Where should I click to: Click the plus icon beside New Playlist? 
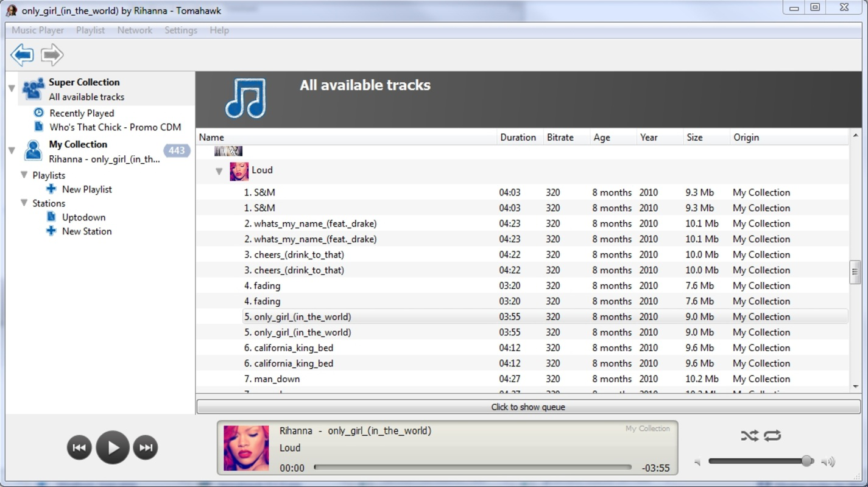(x=51, y=189)
